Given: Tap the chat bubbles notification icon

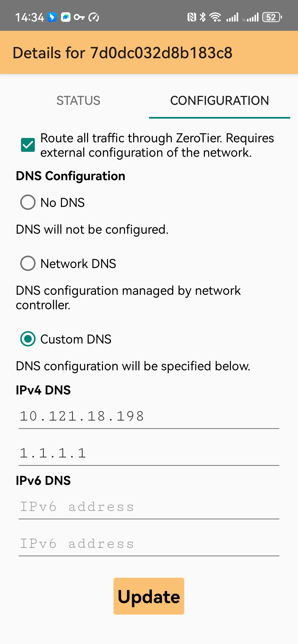Looking at the screenshot, I should [66, 17].
